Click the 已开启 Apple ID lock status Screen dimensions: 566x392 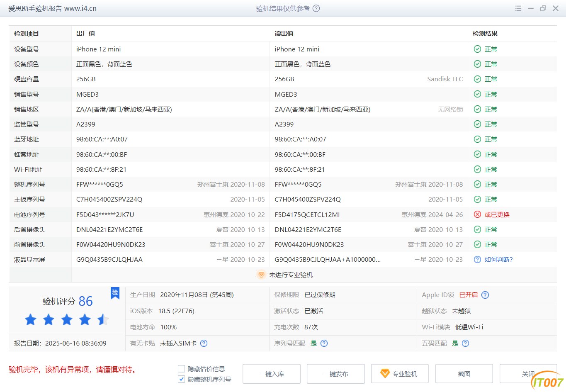(469, 295)
